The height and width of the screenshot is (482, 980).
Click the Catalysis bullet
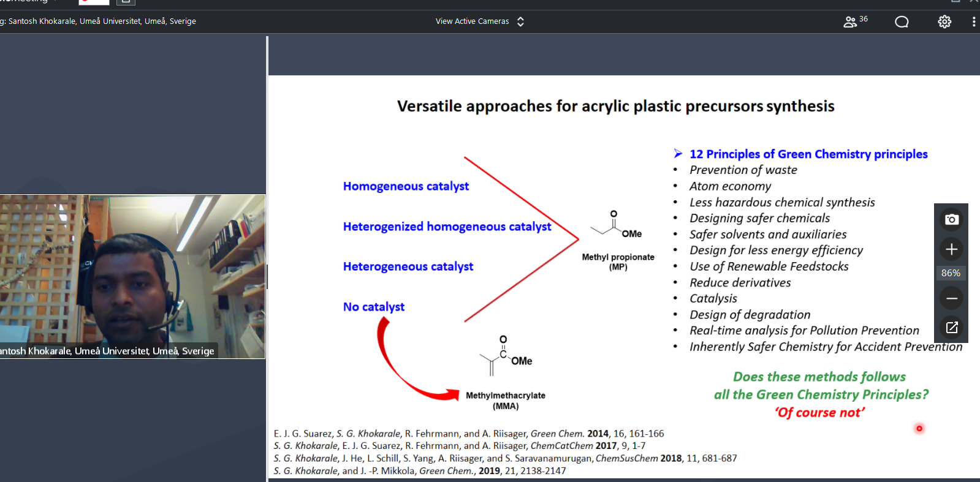tap(713, 299)
